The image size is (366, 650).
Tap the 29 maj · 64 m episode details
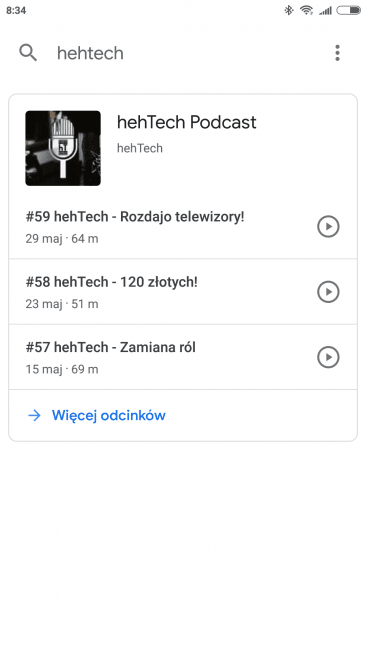click(62, 239)
